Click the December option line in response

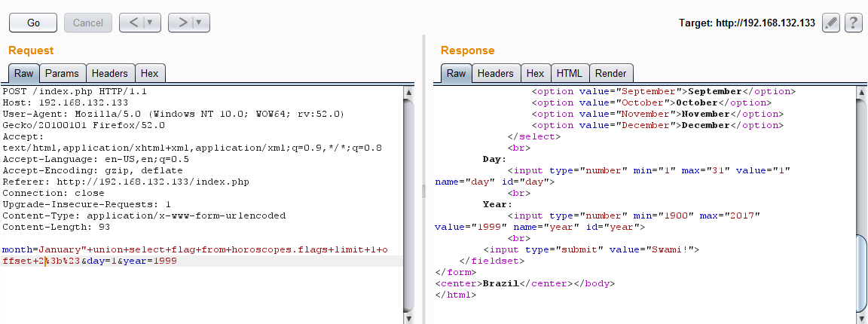658,125
